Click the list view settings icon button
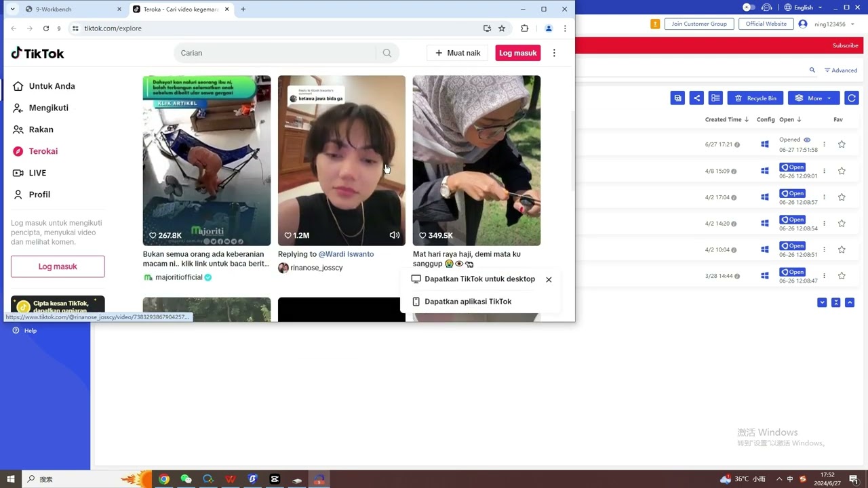Viewport: 868px width, 488px height. [x=715, y=98]
